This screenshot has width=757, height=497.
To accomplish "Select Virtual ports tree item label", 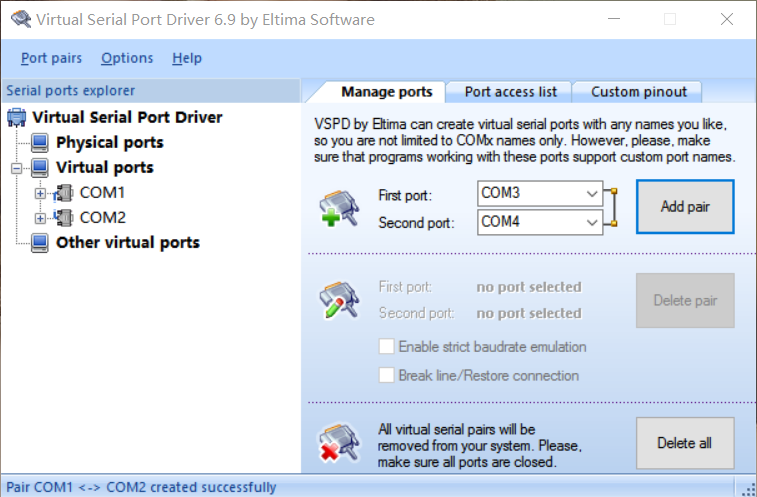I will (105, 168).
